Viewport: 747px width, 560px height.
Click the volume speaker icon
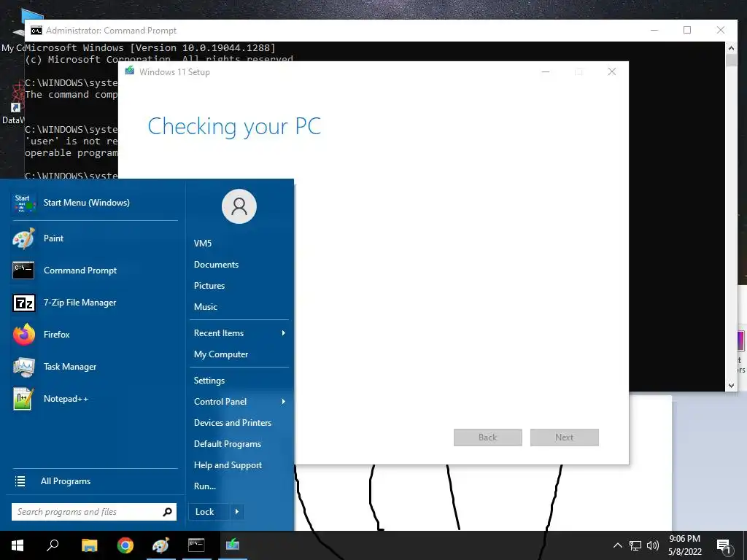click(653, 545)
